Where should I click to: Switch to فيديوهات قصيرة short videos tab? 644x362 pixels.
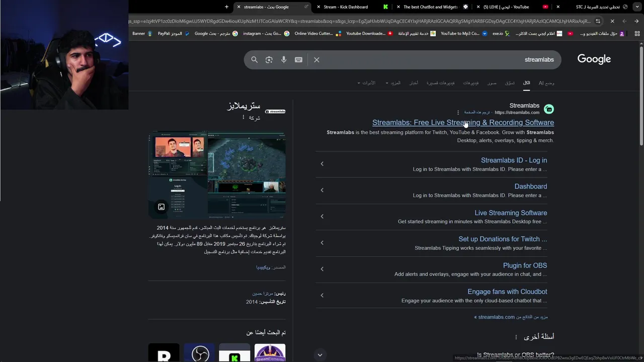click(441, 83)
